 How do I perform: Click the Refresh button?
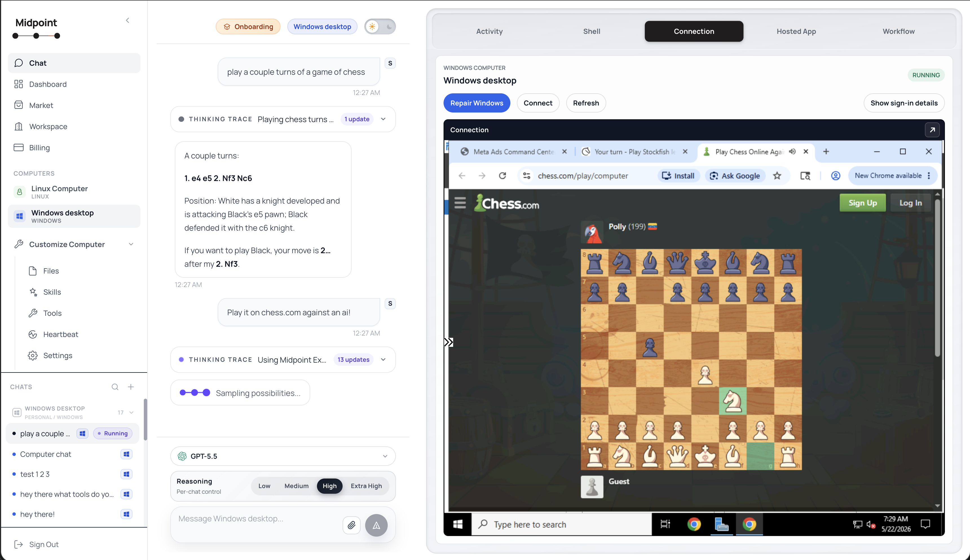[586, 103]
